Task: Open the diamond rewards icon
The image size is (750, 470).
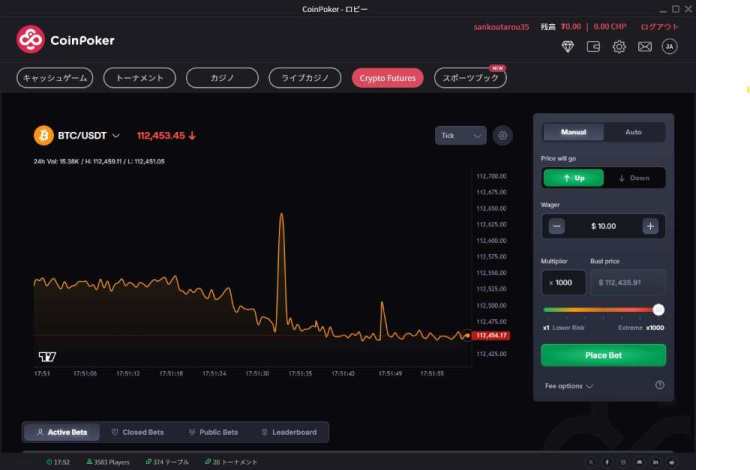Action: [x=568, y=47]
